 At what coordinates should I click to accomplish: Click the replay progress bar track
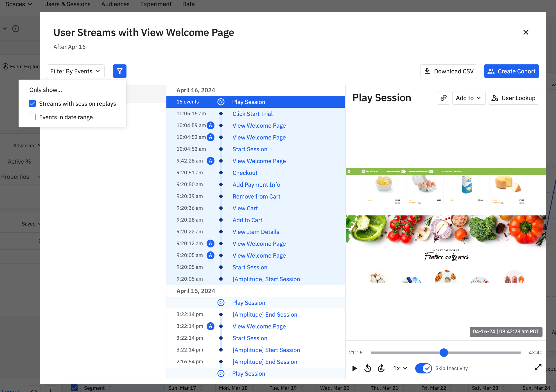446,352
